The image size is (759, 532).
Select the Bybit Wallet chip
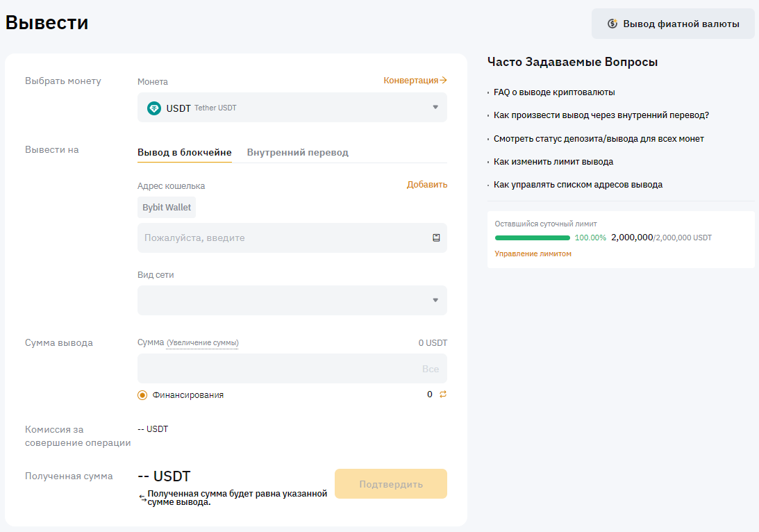coord(167,207)
